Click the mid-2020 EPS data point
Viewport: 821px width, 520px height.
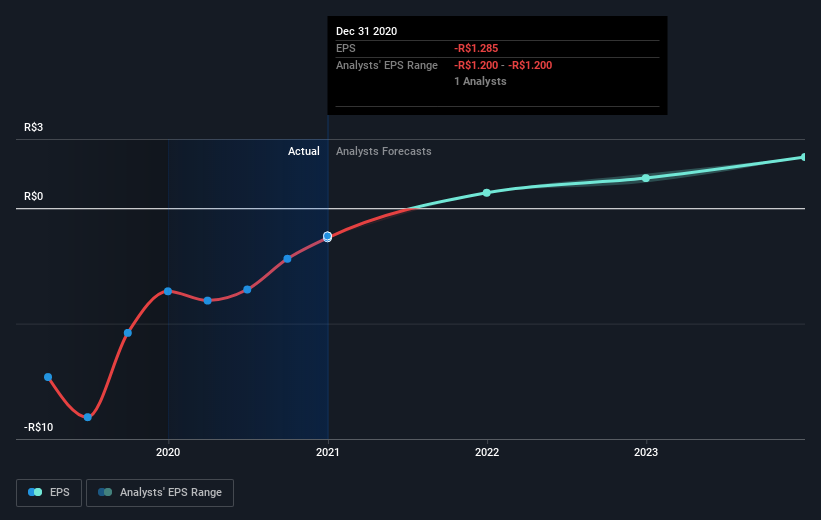click(x=247, y=290)
